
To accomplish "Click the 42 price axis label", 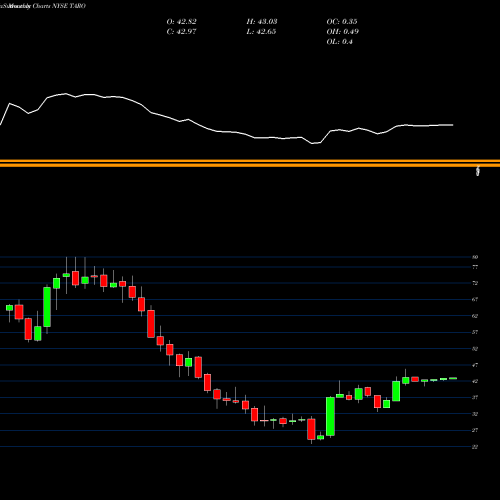I will pos(475,381).
